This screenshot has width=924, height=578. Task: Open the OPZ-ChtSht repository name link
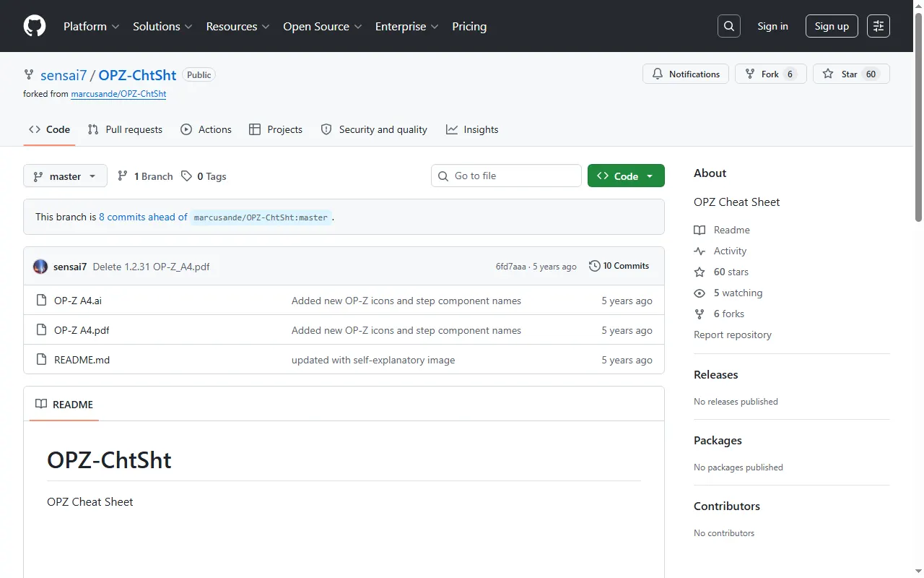(x=137, y=74)
